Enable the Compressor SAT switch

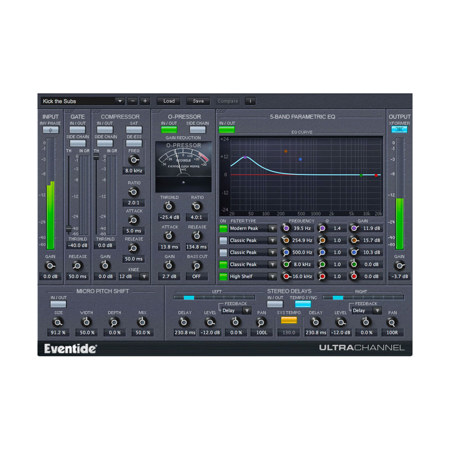(134, 130)
